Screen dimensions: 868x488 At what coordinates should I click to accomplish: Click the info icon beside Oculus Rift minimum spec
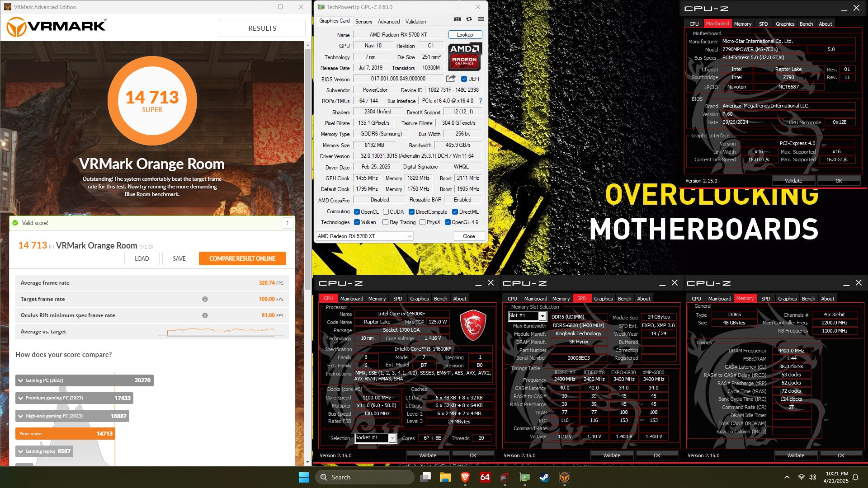pyautogui.click(x=205, y=315)
